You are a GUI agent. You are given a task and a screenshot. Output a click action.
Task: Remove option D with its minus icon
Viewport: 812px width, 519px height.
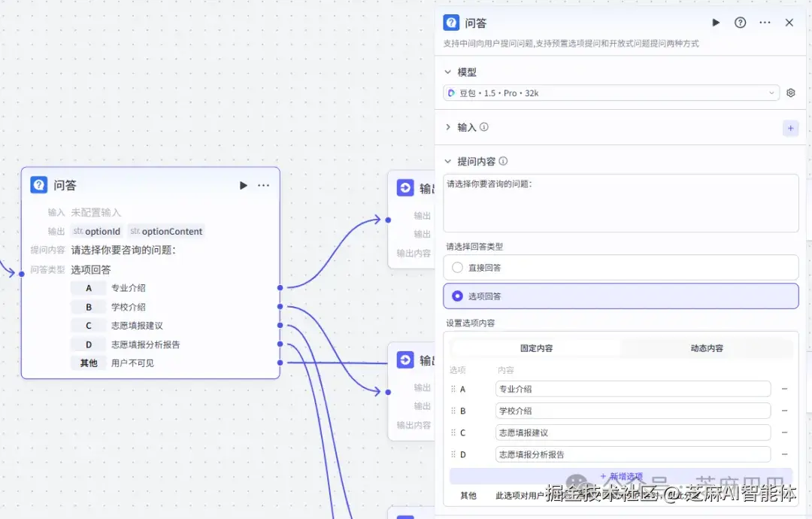(784, 454)
